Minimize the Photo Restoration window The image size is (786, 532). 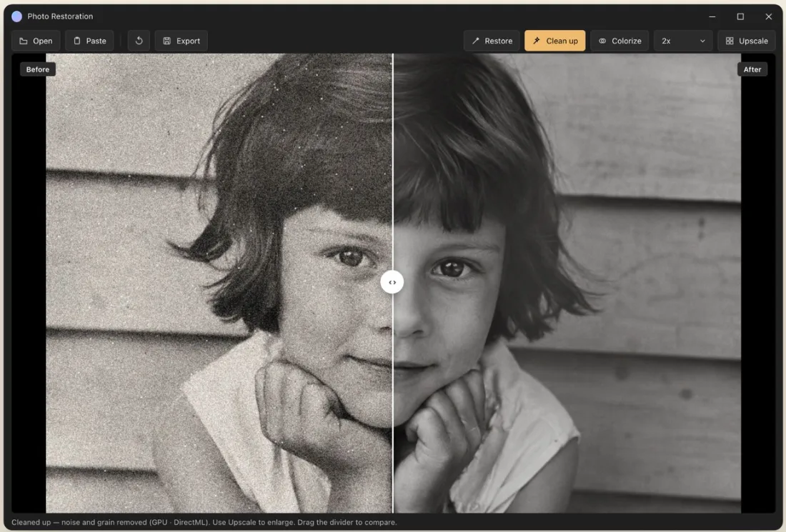[x=712, y=16]
